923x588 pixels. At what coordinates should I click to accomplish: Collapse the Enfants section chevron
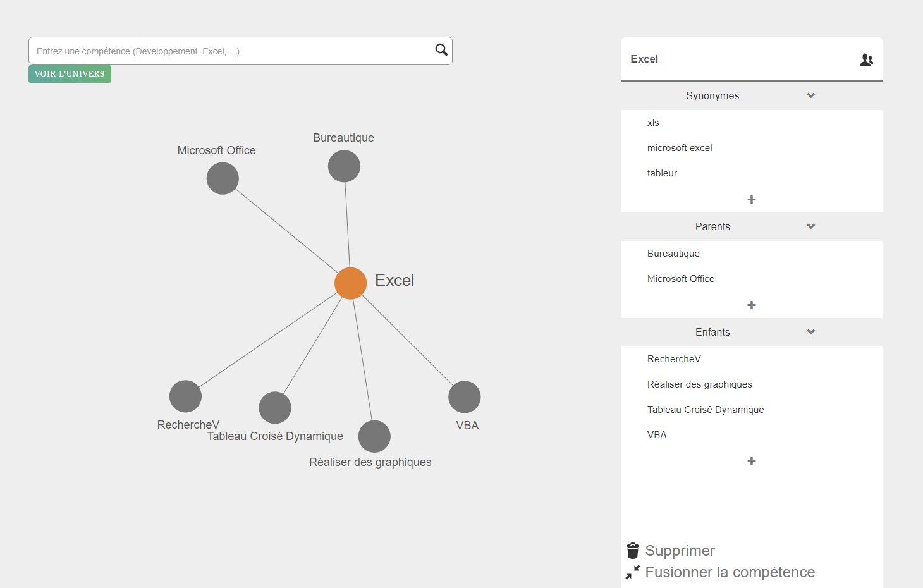click(811, 332)
